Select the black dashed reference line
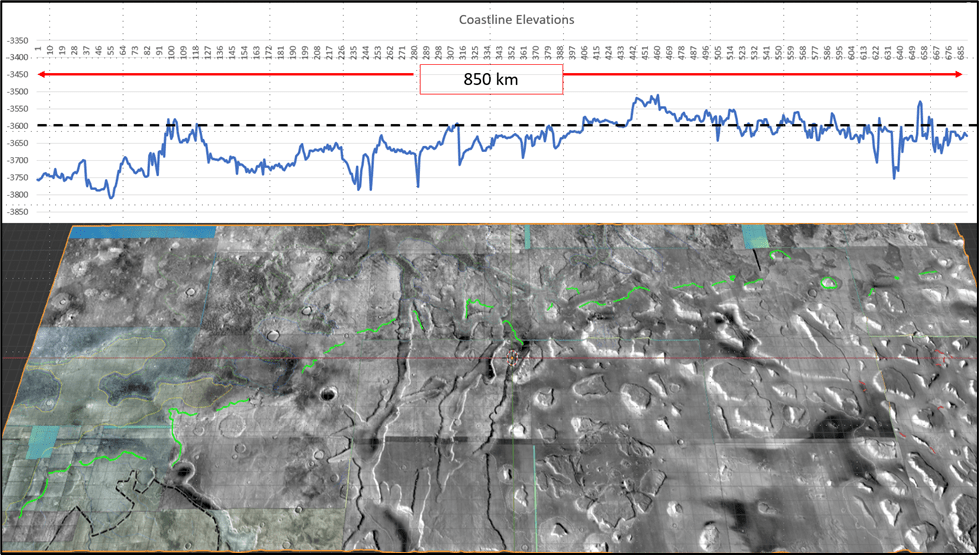 [x=300, y=125]
